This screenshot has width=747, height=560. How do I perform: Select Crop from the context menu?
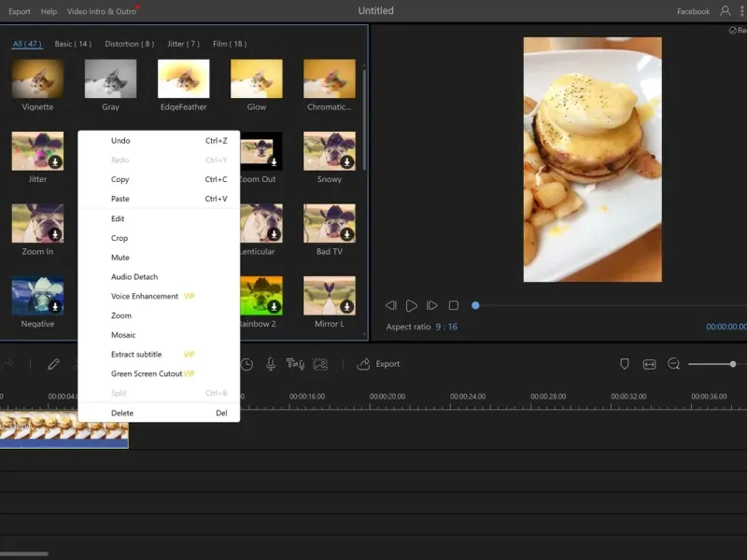(x=120, y=238)
